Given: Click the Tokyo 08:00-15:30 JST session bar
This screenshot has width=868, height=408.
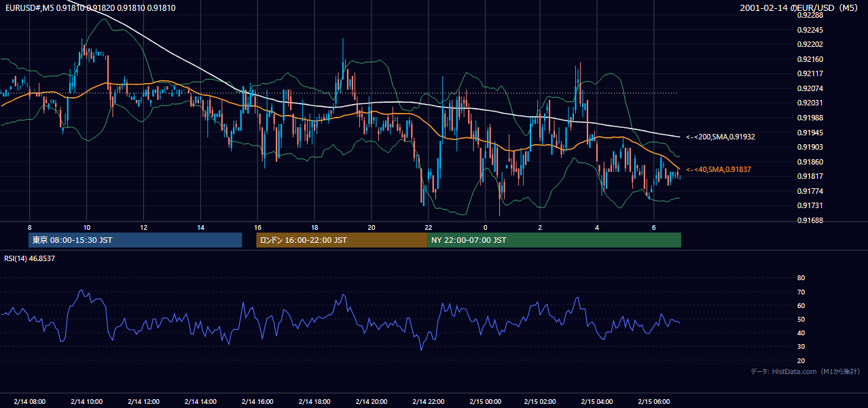Looking at the screenshot, I should point(135,240).
